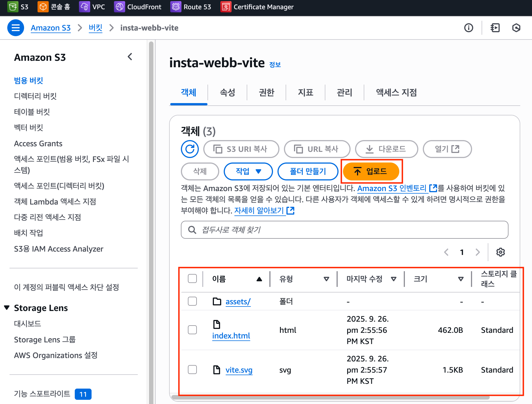
Task: Open the CloudShell panel icon in header
Action: pyautogui.click(x=495, y=28)
